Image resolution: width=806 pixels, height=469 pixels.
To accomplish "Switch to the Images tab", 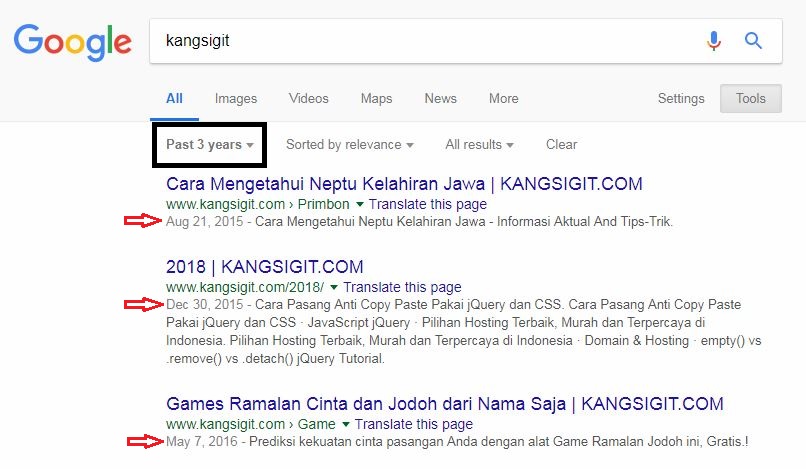I will 236,98.
